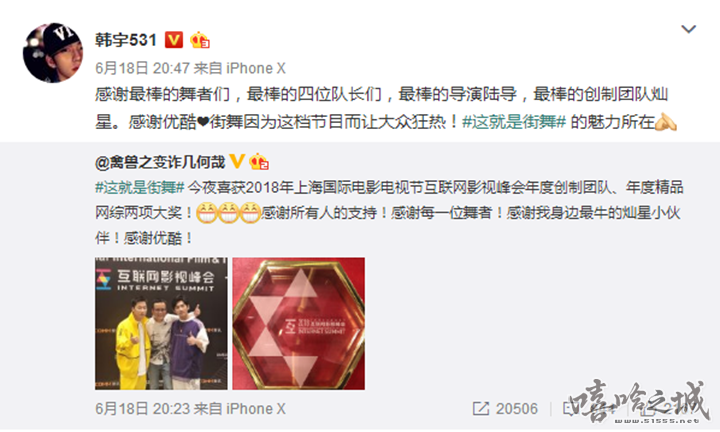Open the Internet Summit group photo thumbnail
Screen dimensions: 720x432
(x=161, y=324)
